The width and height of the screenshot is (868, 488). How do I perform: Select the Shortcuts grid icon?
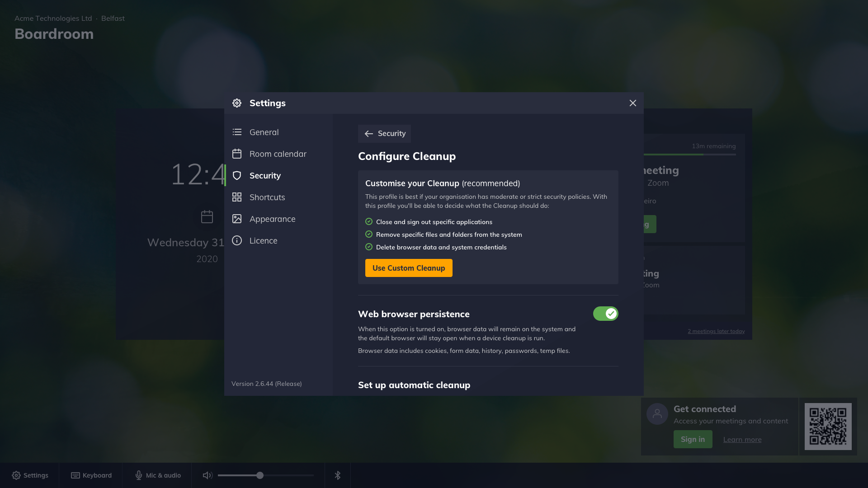coord(236,197)
